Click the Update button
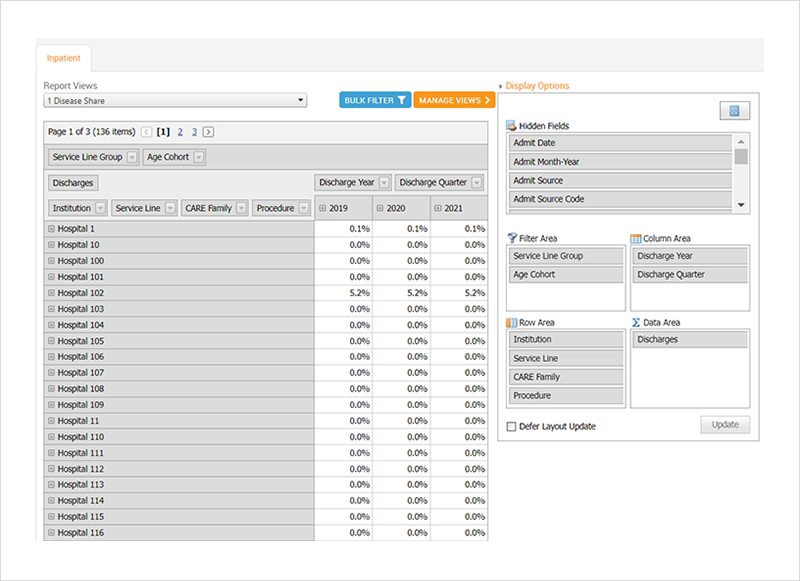This screenshot has width=800, height=581. point(725,424)
